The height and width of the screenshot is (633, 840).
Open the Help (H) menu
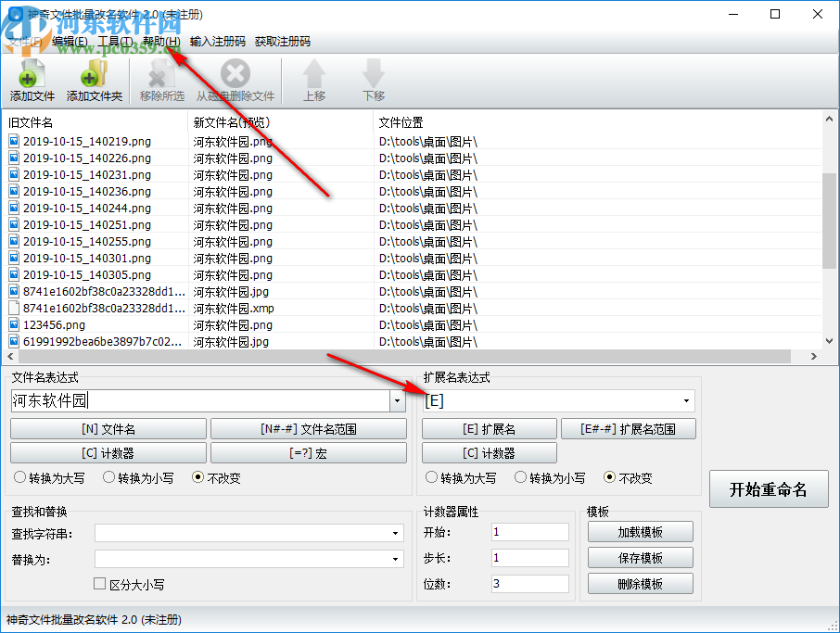161,41
